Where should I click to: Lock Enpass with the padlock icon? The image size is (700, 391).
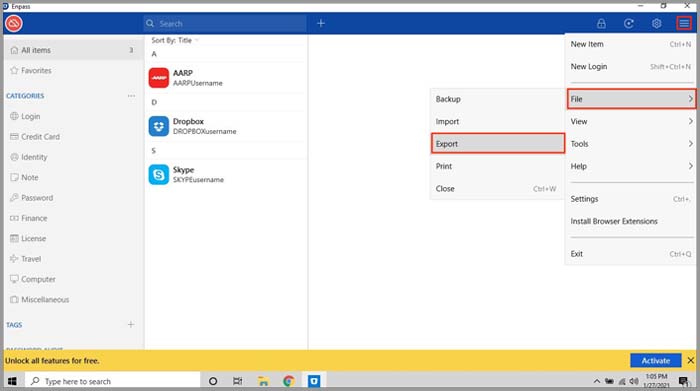(601, 23)
